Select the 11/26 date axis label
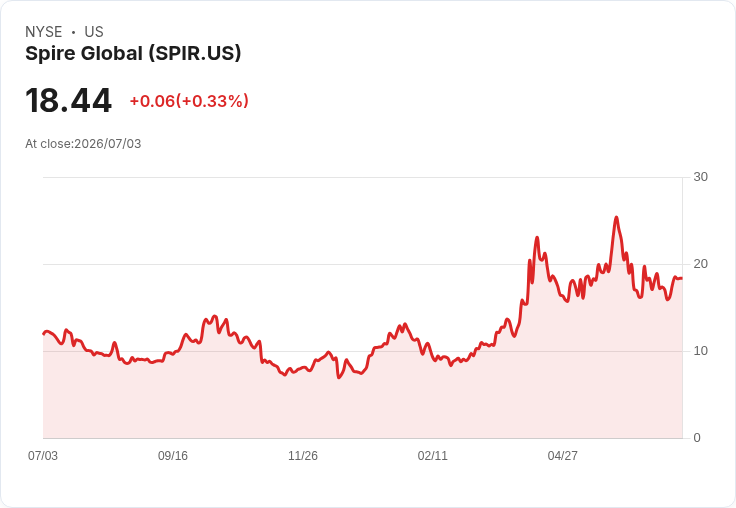This screenshot has height=508, width=736. (x=303, y=455)
